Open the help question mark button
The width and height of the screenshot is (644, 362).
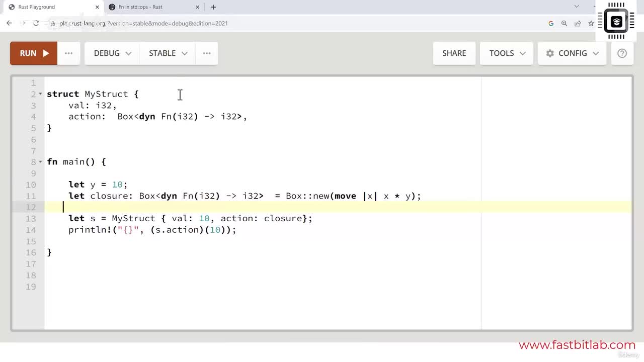point(622,53)
